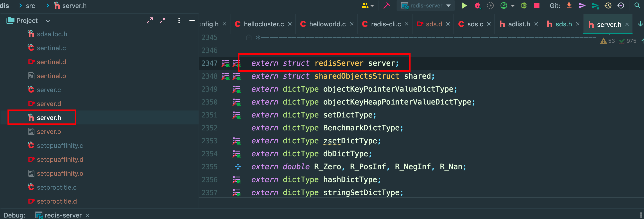The width and height of the screenshot is (644, 219).
Task: Hide the Project panel with minus icon
Action: (x=192, y=20)
